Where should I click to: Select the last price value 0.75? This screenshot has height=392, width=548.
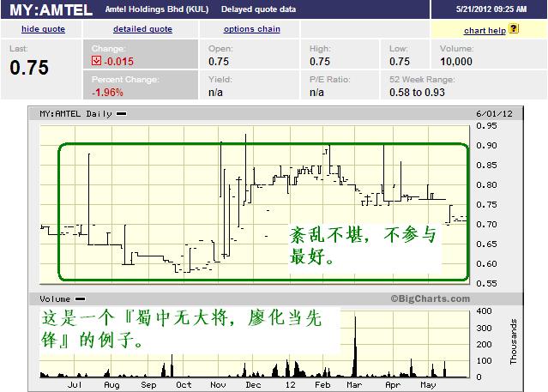[x=29, y=68]
